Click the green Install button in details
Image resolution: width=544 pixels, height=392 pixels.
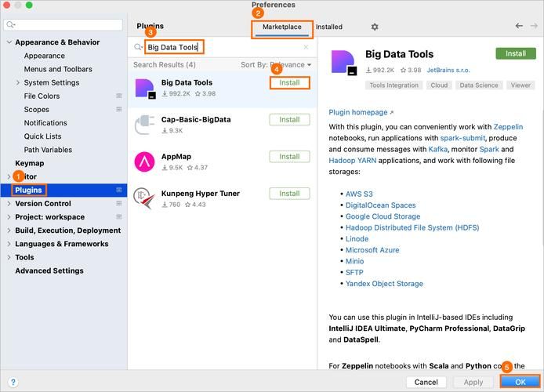pyautogui.click(x=516, y=53)
